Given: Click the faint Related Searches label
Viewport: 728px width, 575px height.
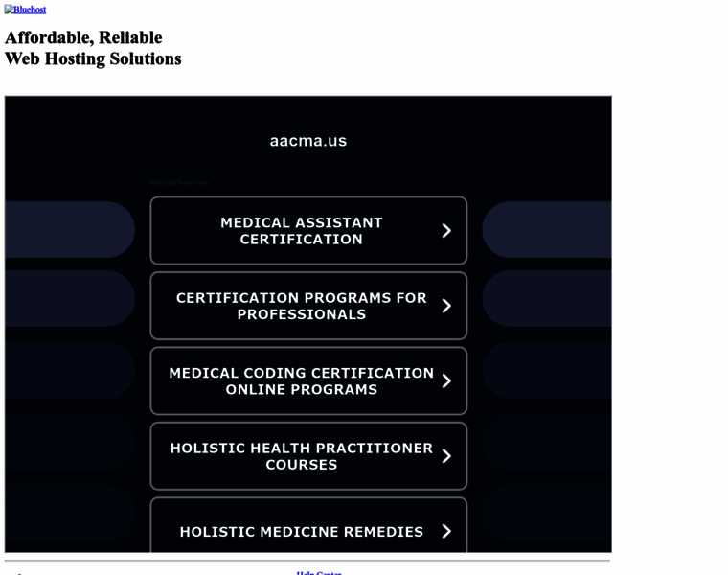Looking at the screenshot, I should point(179,182).
